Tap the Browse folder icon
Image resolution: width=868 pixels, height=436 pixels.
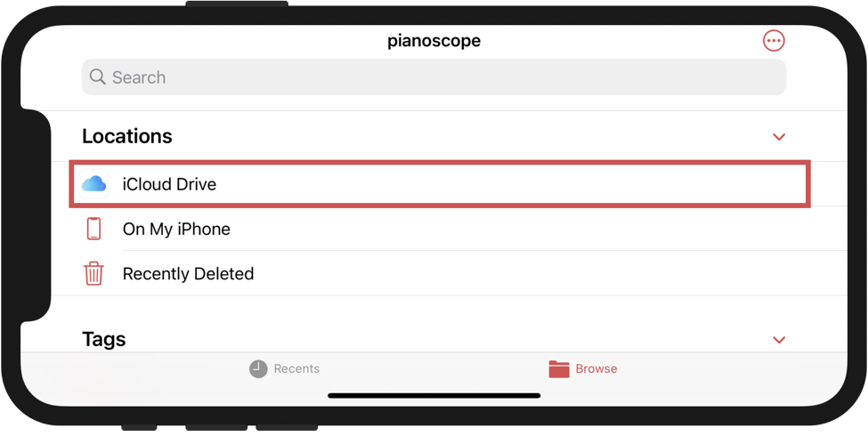click(x=558, y=368)
